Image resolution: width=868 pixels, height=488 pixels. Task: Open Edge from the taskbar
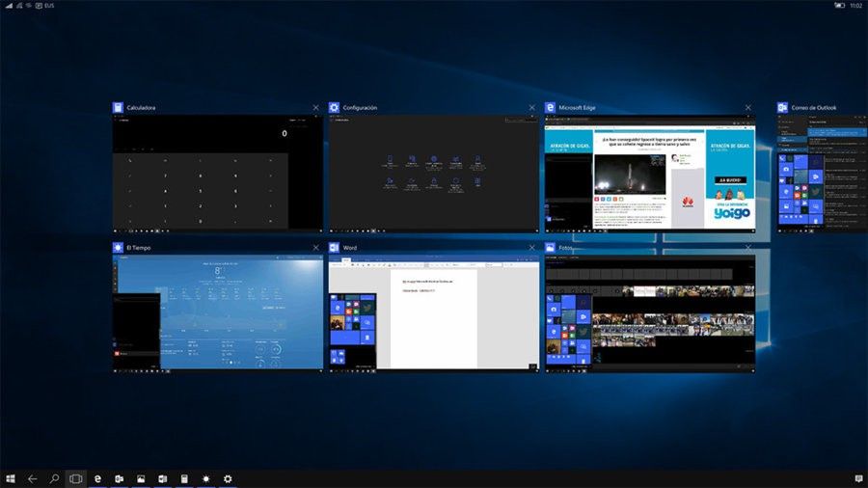(97, 478)
